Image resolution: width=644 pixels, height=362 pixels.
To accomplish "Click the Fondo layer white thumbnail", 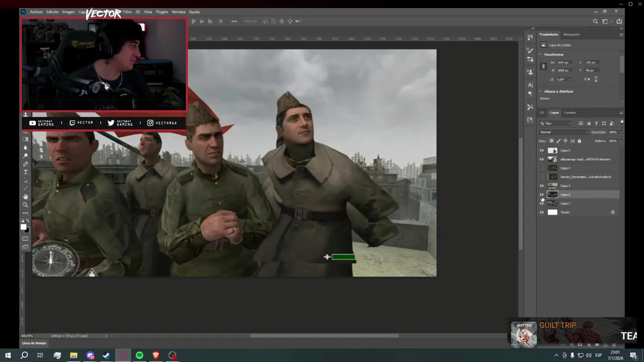I will pos(552,212).
